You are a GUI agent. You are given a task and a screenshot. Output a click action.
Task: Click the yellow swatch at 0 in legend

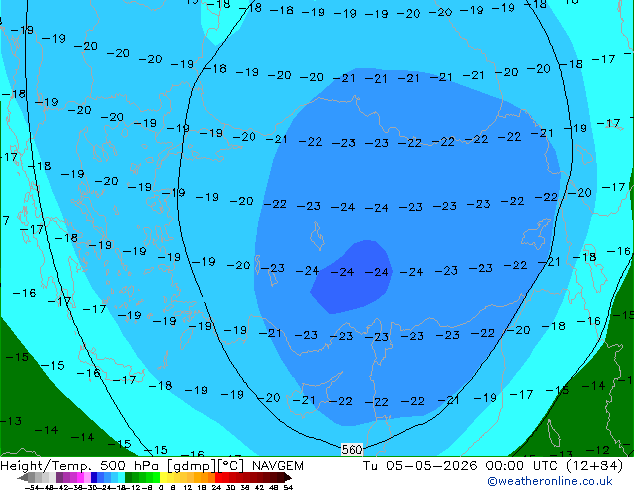pyautogui.click(x=163, y=477)
